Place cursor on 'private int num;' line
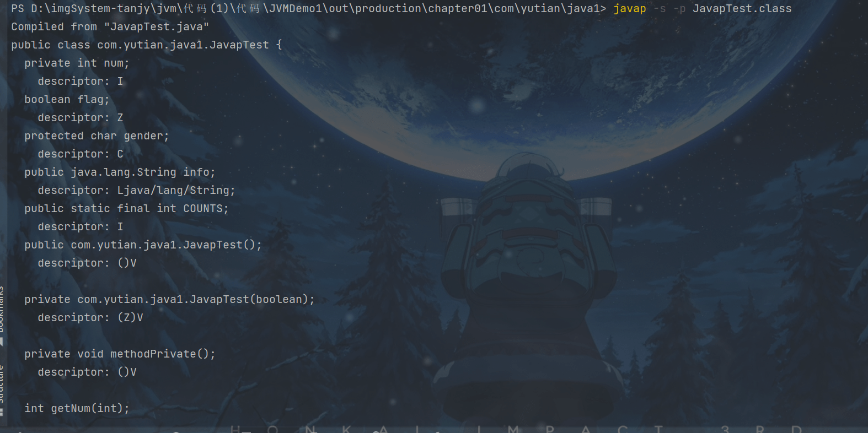This screenshot has width=868, height=433. [77, 63]
